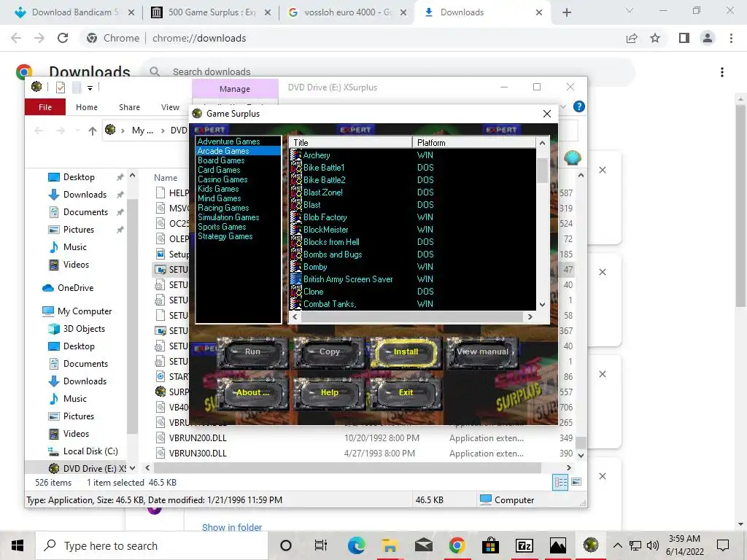Screen dimensions: 747x560
Task: Sort by Title column header
Action: 351,142
